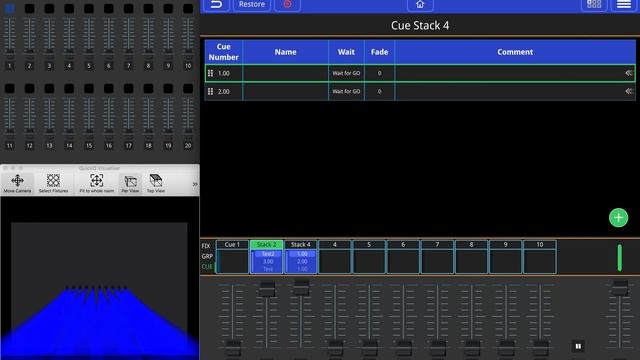Click the Stack 4 playback fader knob

tap(301, 288)
